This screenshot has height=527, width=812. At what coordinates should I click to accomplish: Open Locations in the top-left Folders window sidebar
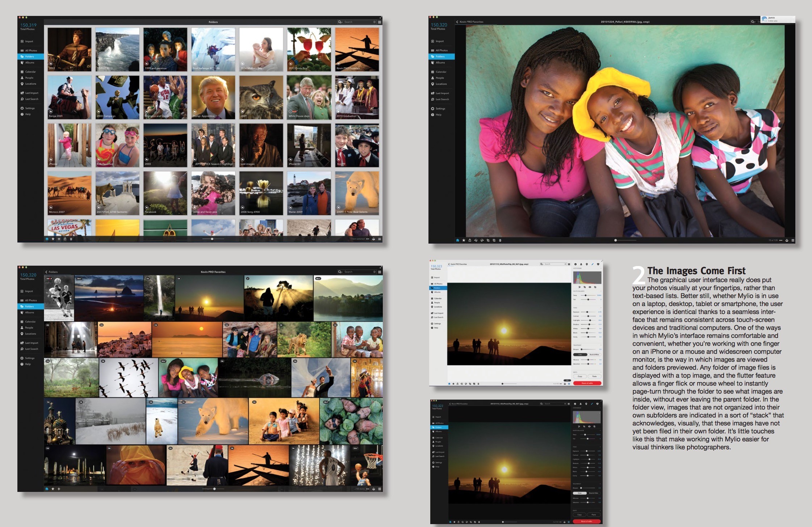(x=28, y=84)
